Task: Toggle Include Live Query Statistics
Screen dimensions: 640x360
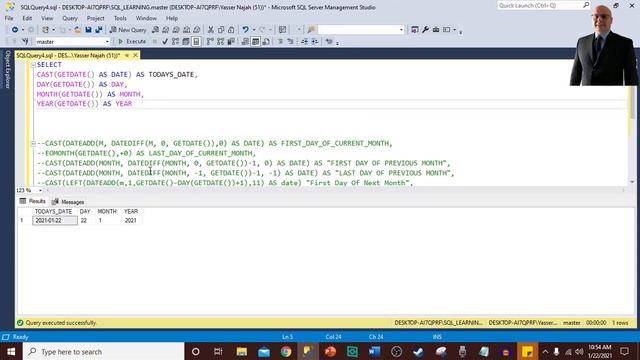Action: tap(220, 41)
